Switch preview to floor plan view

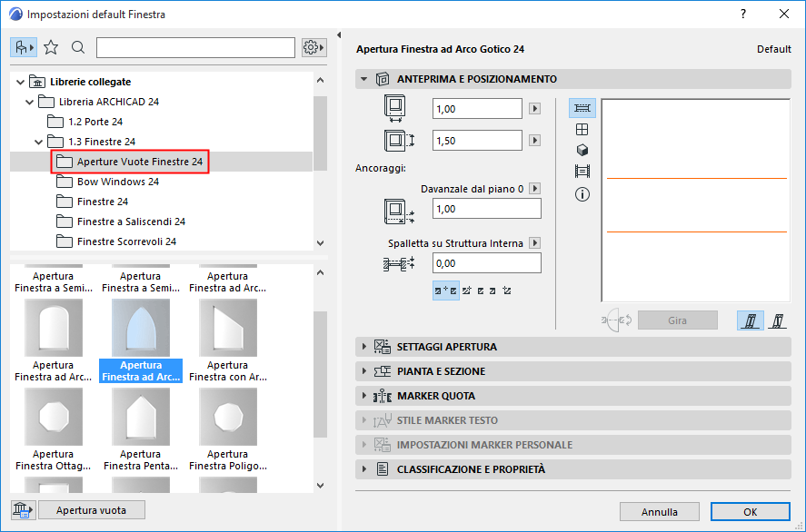pyautogui.click(x=582, y=108)
